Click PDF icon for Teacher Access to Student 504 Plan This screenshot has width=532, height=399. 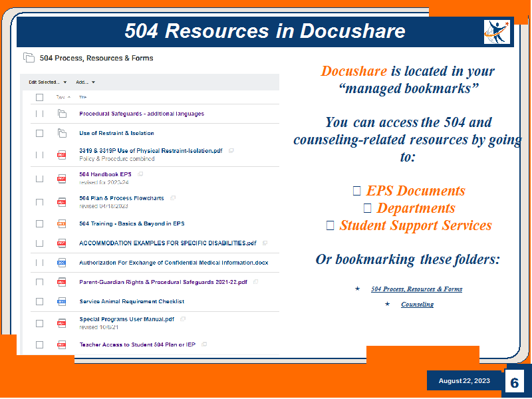61,345
